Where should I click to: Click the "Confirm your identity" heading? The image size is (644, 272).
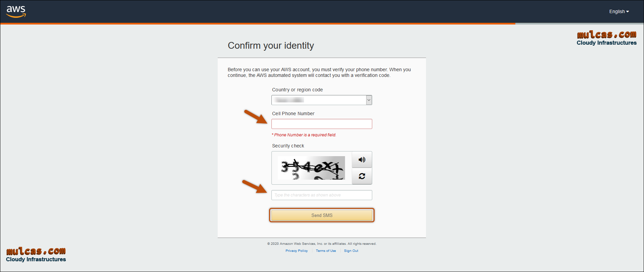[271, 46]
